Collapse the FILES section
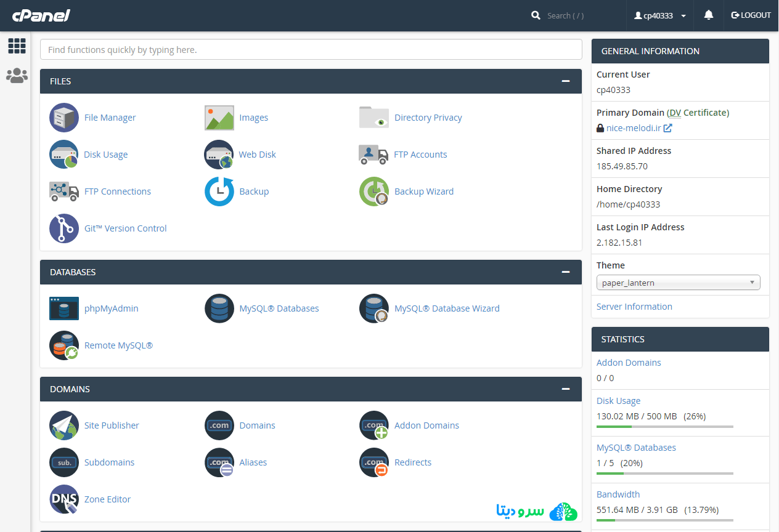 coord(565,81)
